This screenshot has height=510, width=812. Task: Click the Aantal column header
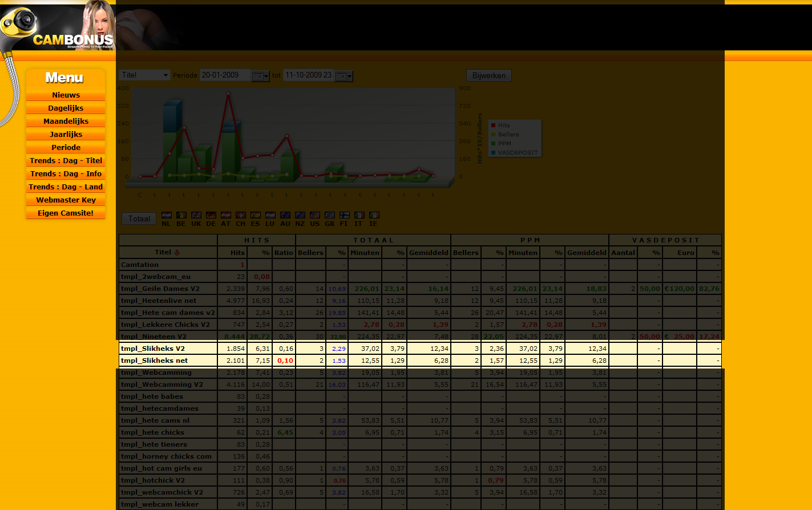point(623,253)
